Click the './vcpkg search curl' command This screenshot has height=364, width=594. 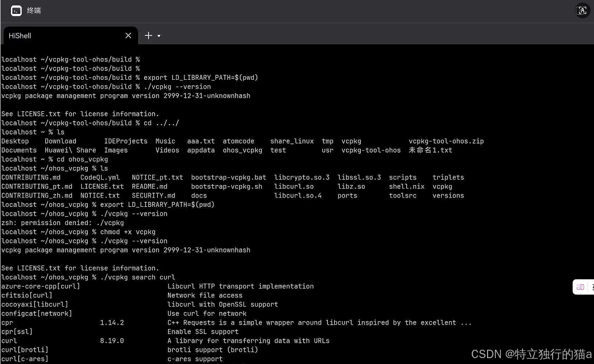(x=138, y=277)
